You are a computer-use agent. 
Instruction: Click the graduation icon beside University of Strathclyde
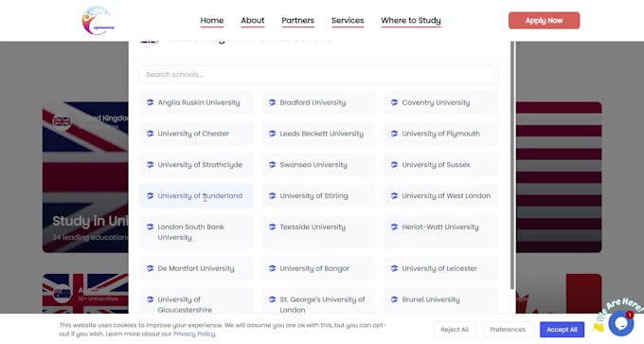click(150, 164)
